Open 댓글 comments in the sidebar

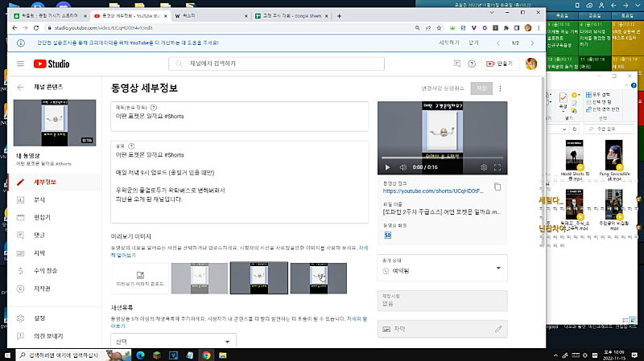[x=39, y=235]
